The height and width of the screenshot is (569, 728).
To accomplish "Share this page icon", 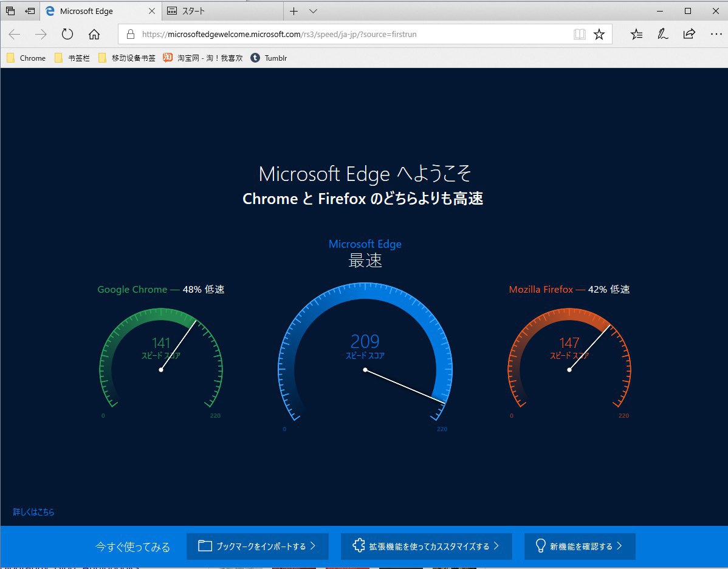I will 689,35.
